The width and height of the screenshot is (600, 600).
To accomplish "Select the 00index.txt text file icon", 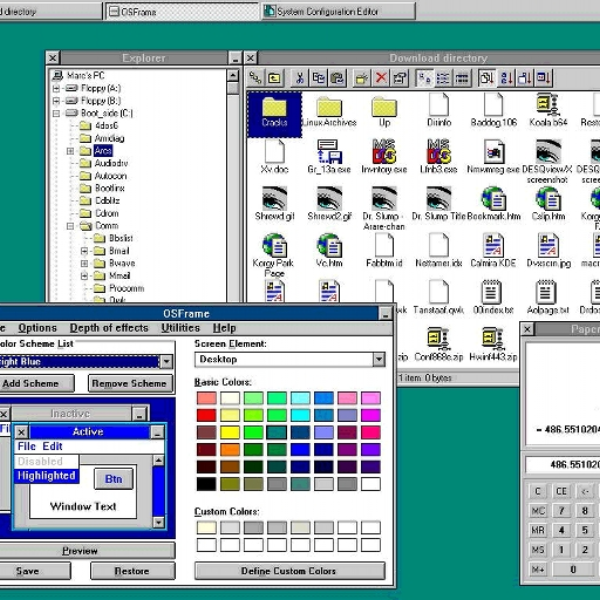I will pos(493,298).
